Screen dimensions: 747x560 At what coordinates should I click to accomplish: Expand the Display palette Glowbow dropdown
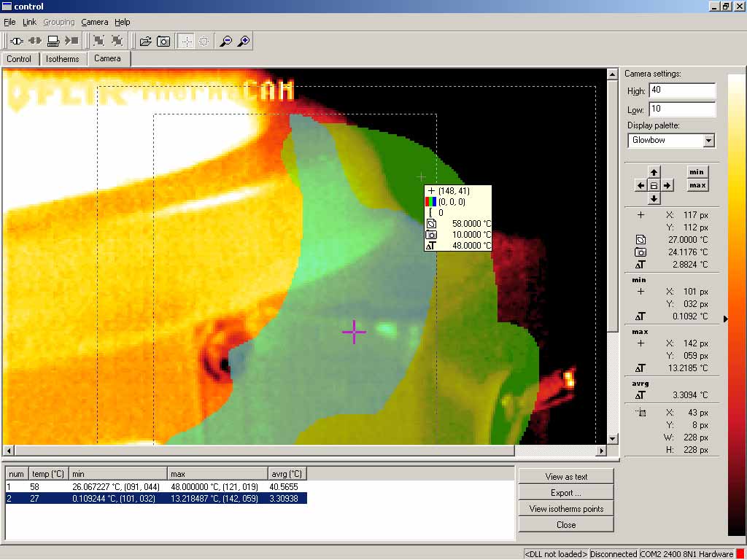[708, 140]
